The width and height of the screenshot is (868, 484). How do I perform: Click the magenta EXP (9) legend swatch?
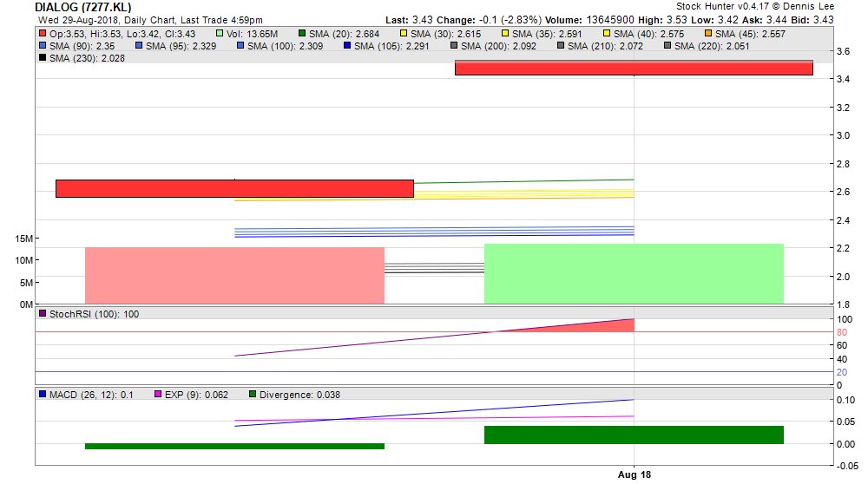click(x=158, y=395)
